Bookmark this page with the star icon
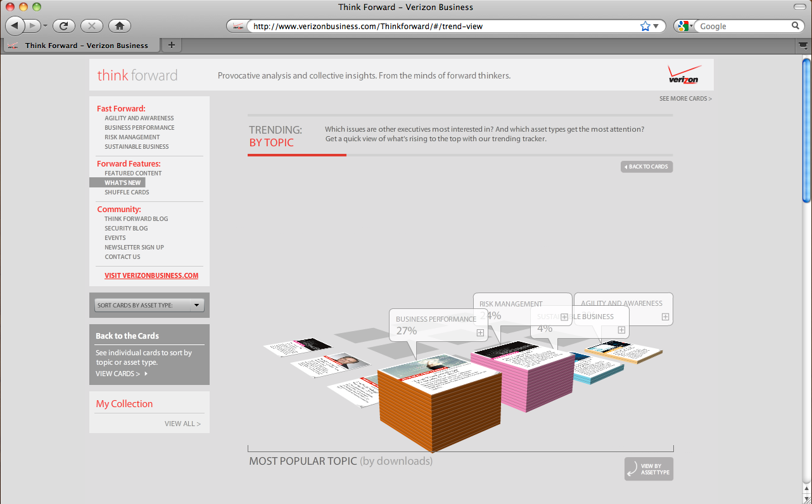 (x=645, y=26)
